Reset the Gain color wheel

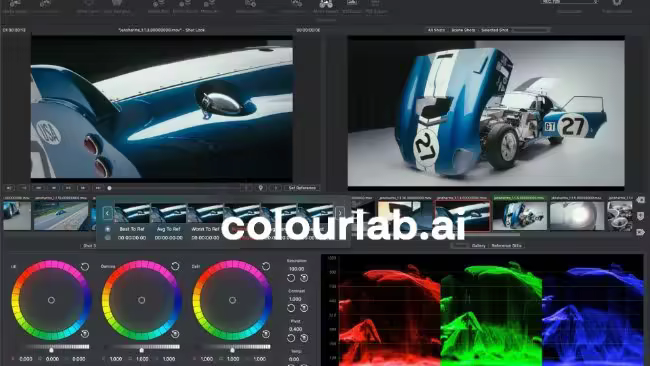coord(266,266)
